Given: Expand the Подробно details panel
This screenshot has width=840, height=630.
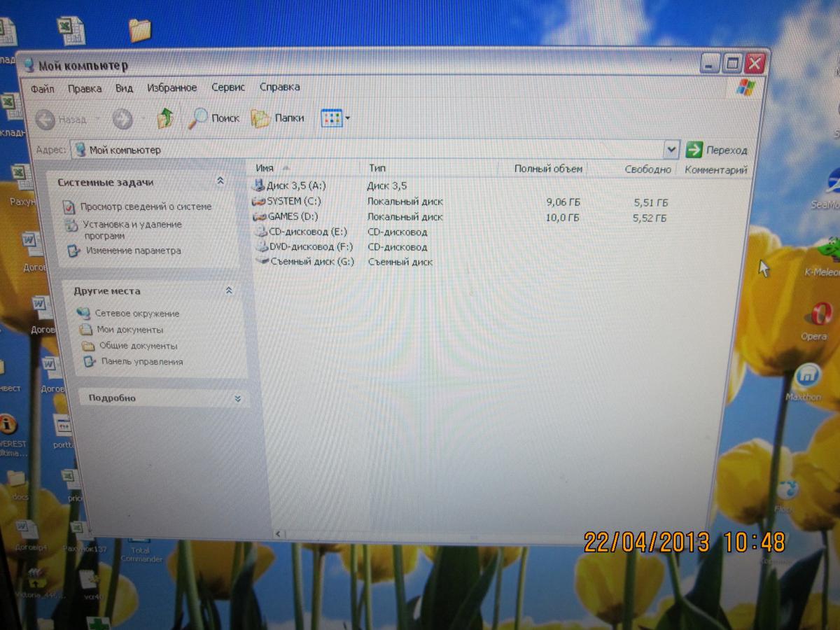Looking at the screenshot, I should (x=237, y=398).
